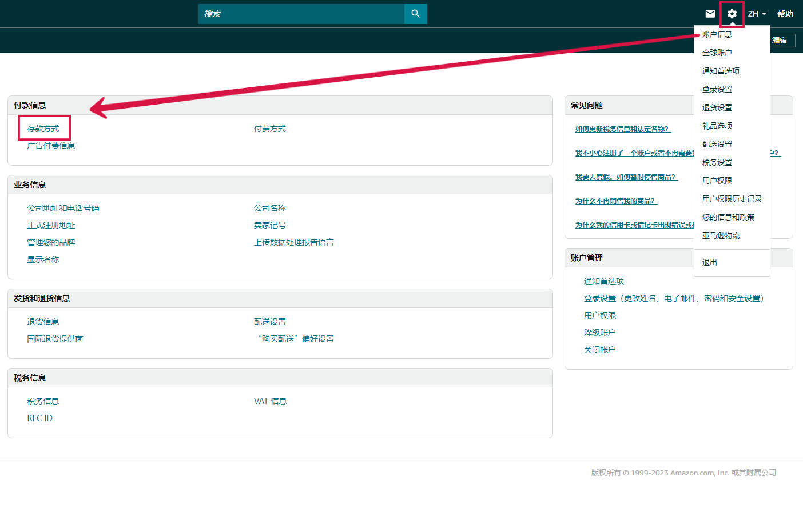Select 退货设置 menu entry
Screen dimensions: 803x532
(x=717, y=107)
